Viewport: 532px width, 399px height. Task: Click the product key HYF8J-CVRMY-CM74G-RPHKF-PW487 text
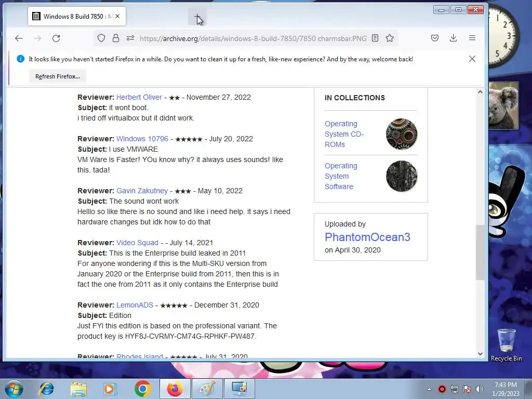[190, 336]
